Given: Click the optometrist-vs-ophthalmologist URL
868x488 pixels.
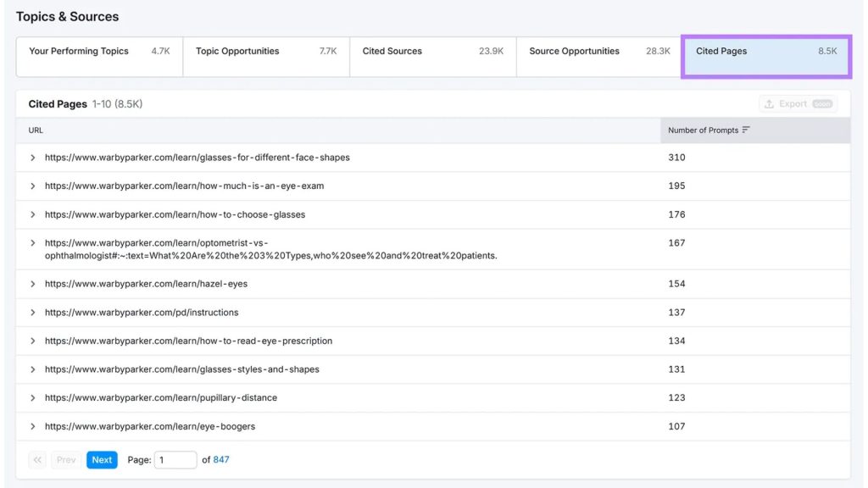Looking at the screenshot, I should [270, 249].
